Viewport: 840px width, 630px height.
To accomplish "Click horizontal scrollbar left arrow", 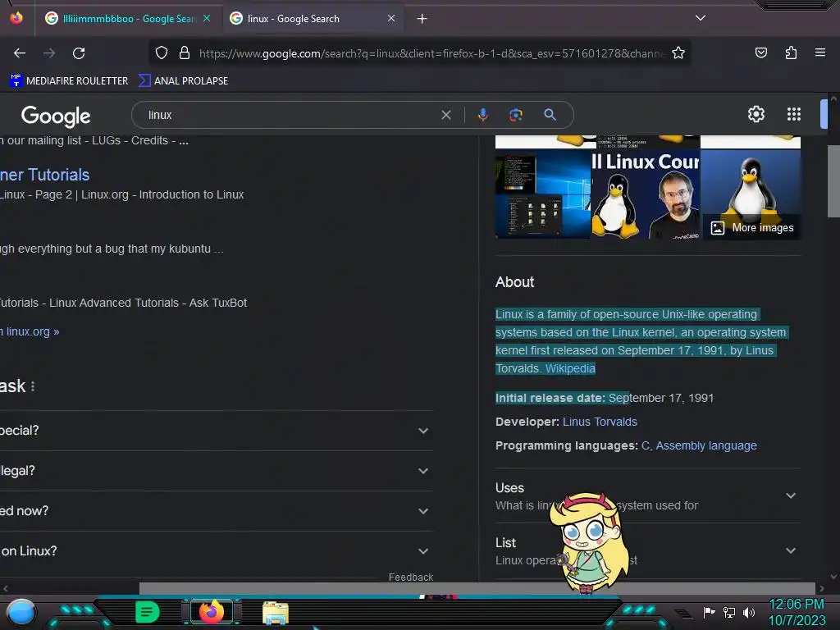I will [6, 588].
